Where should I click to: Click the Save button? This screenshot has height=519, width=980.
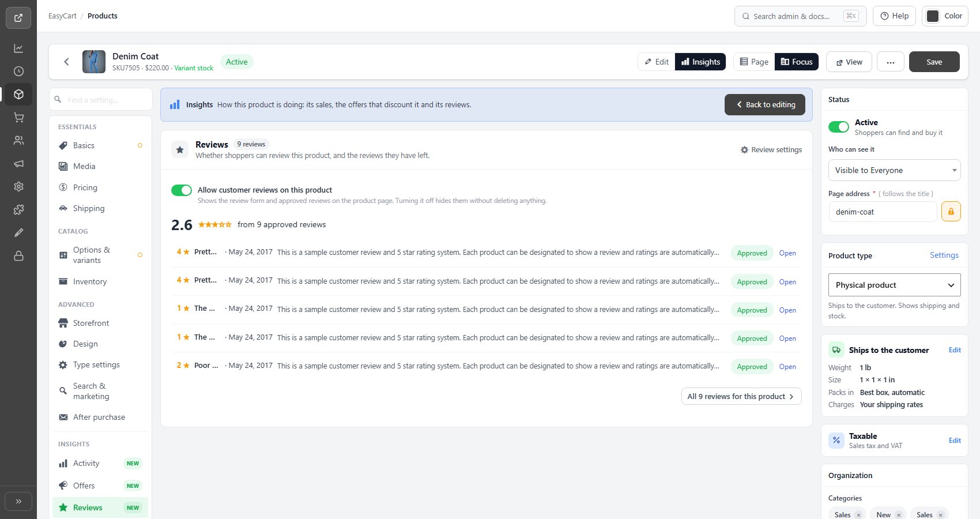[934, 62]
